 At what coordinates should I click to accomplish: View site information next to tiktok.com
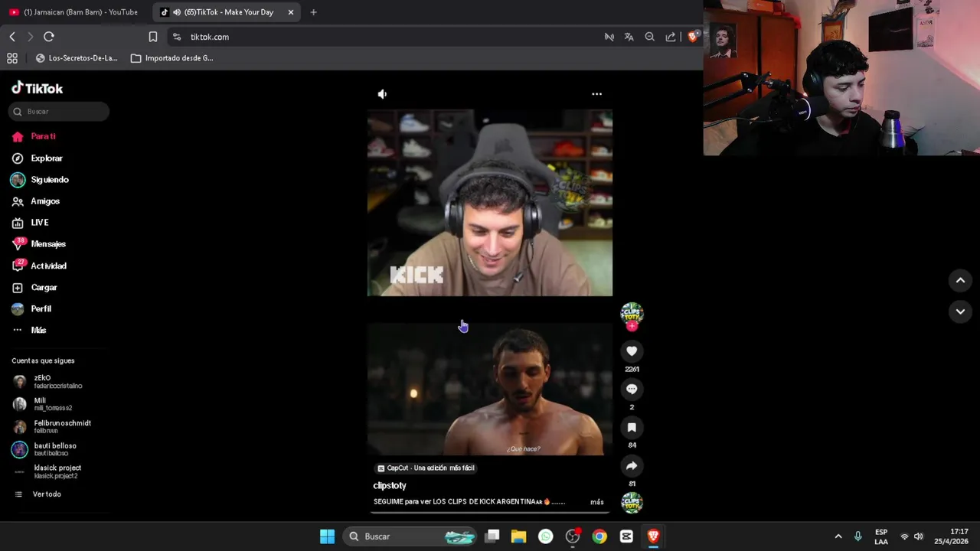pos(177,37)
